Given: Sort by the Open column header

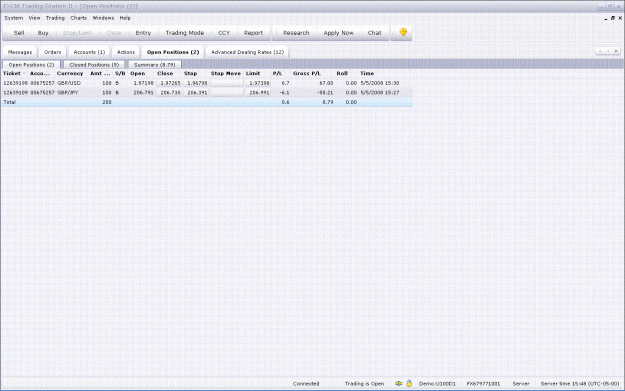Looking at the screenshot, I should coord(138,73).
